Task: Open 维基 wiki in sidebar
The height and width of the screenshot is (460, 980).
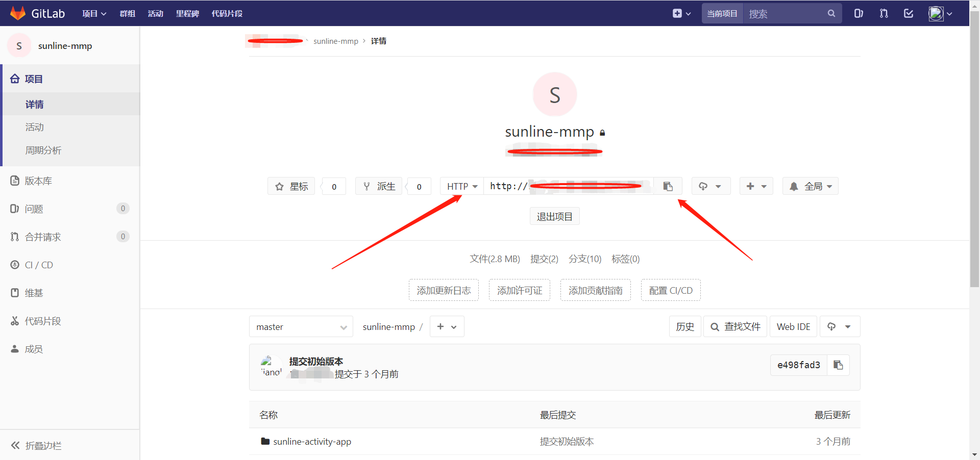Action: pos(70,293)
